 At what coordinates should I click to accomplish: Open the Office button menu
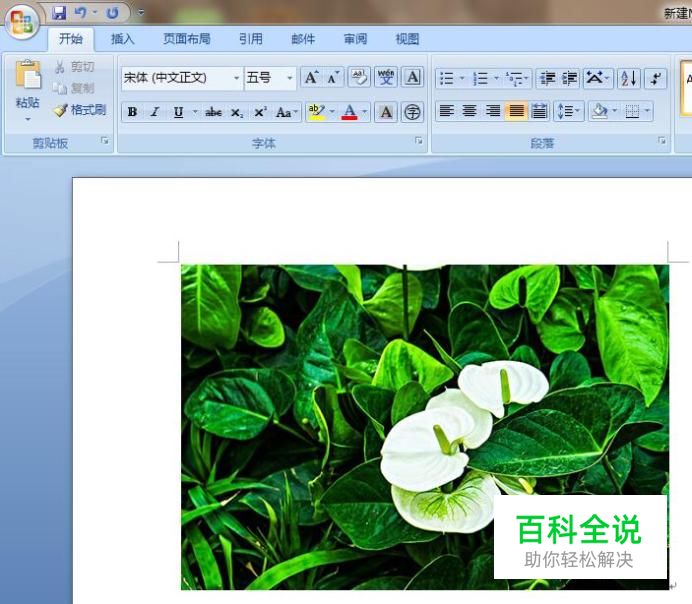[x=22, y=22]
